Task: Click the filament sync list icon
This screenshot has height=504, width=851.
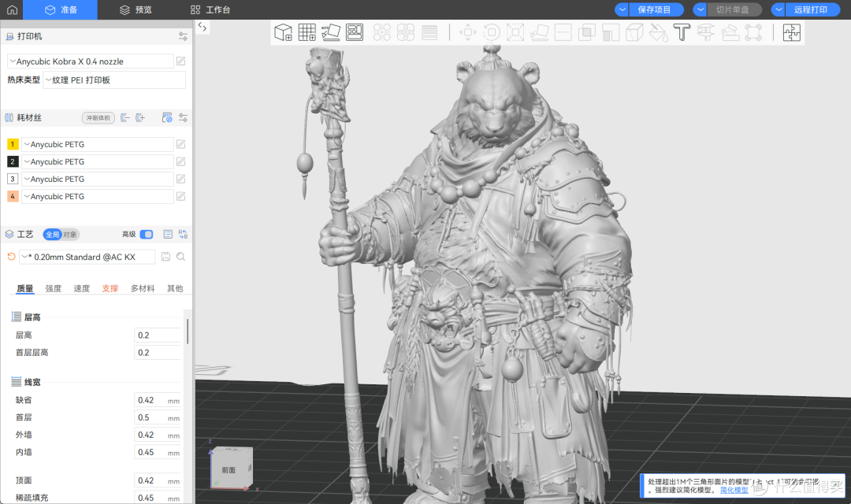Action: tap(167, 117)
